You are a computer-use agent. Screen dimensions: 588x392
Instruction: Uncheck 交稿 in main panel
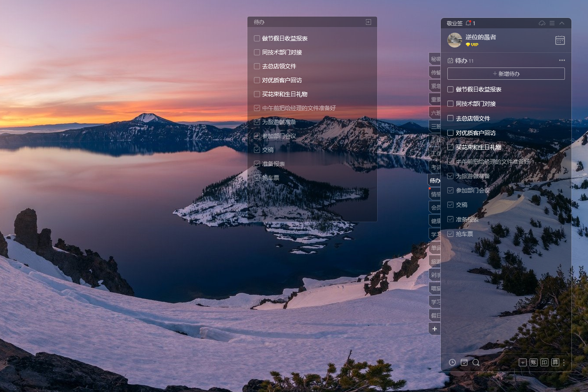pyautogui.click(x=450, y=205)
